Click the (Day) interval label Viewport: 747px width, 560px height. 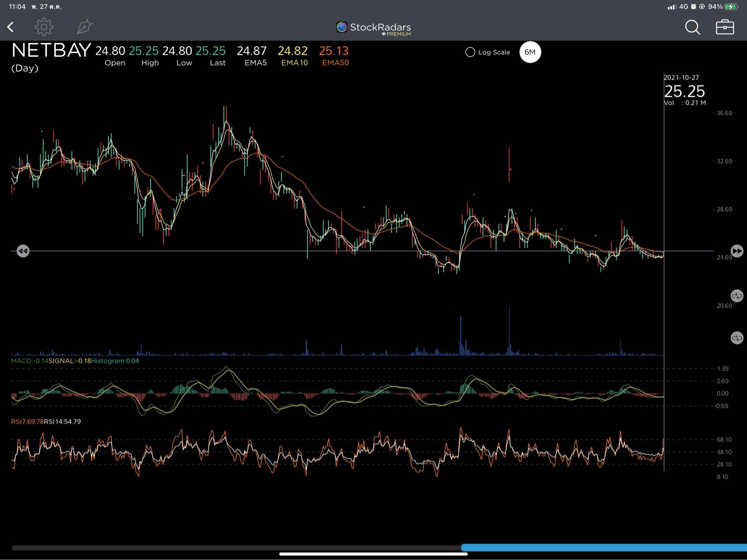click(x=25, y=68)
